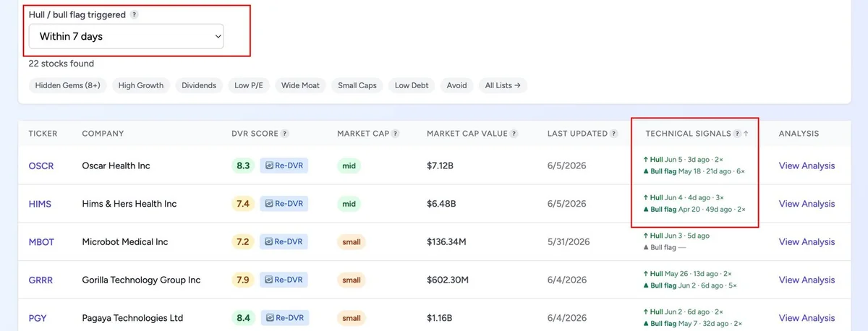Click the 7.4 DVR score badge
868x331 pixels.
click(x=243, y=204)
